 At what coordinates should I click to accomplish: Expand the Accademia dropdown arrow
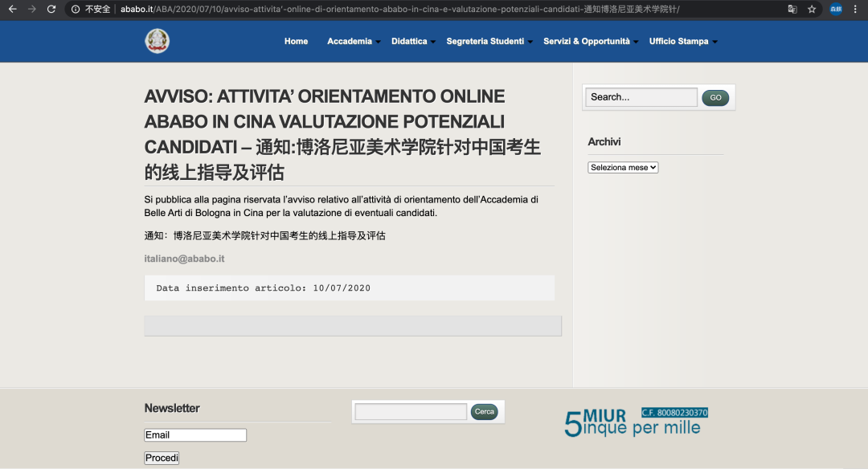(x=378, y=42)
